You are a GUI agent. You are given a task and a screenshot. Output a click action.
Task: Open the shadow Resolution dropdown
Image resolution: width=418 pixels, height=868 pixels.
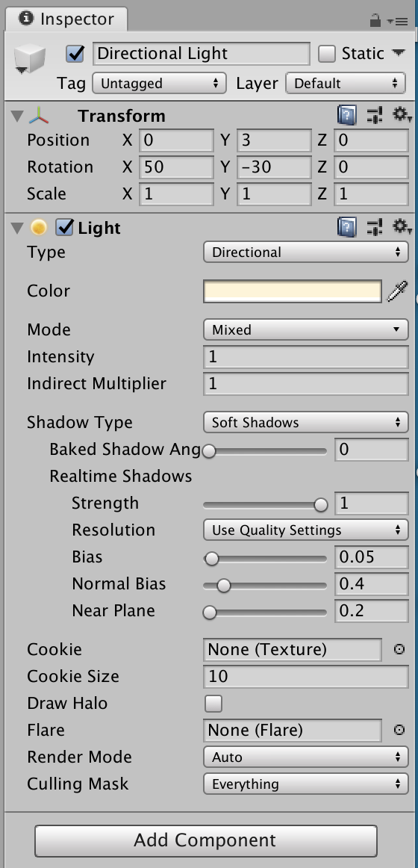click(x=306, y=530)
